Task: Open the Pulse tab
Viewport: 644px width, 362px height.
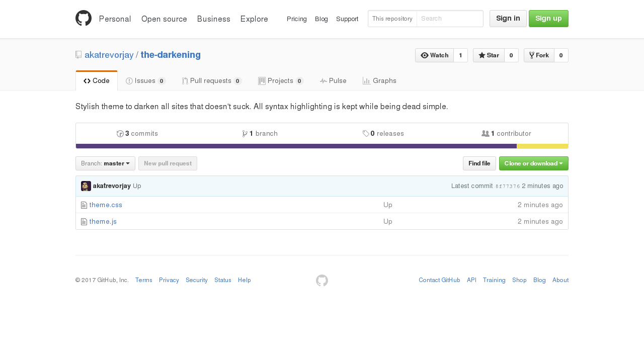Action: (x=333, y=81)
